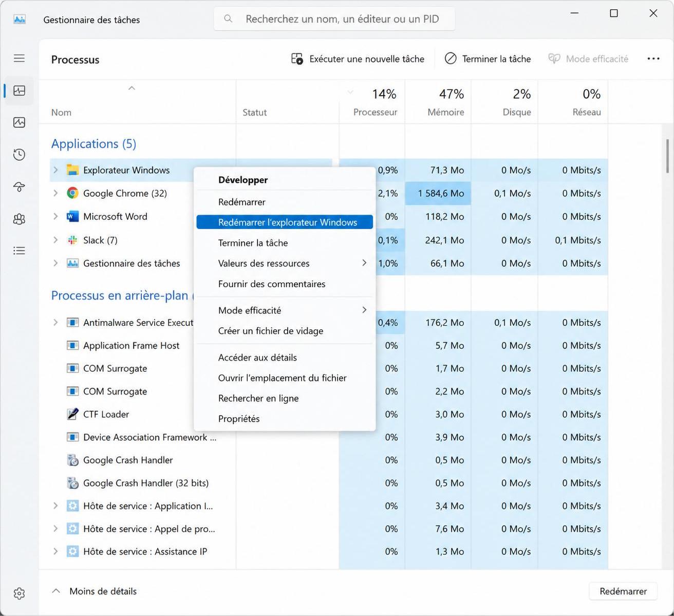Click the Redémarrer button at bottom right
This screenshot has width=674, height=616.
pyautogui.click(x=623, y=591)
